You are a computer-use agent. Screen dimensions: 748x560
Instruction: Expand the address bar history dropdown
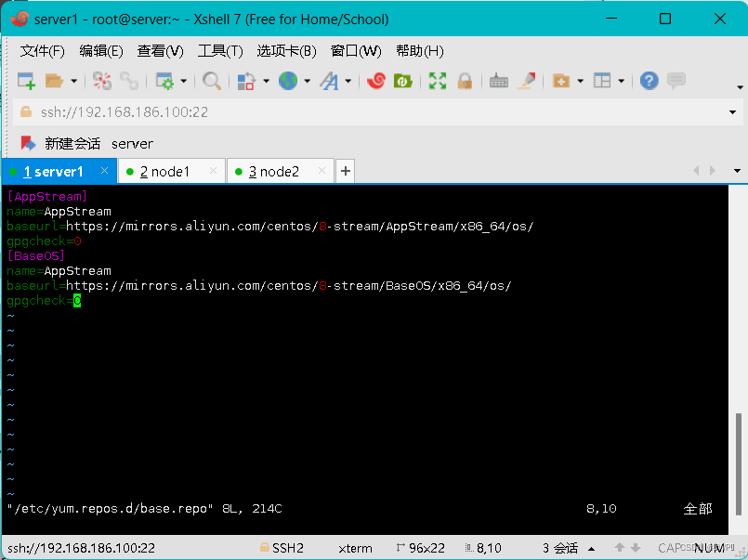[x=732, y=112]
